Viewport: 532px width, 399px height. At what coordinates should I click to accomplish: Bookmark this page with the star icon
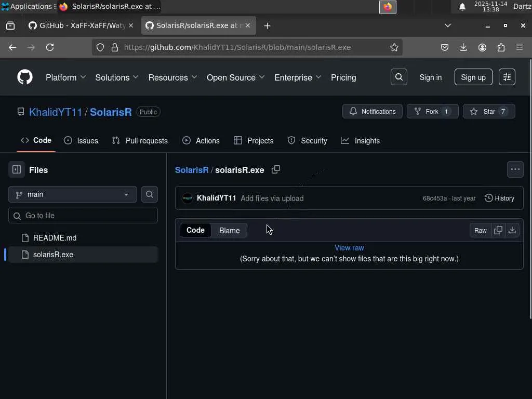[394, 47]
